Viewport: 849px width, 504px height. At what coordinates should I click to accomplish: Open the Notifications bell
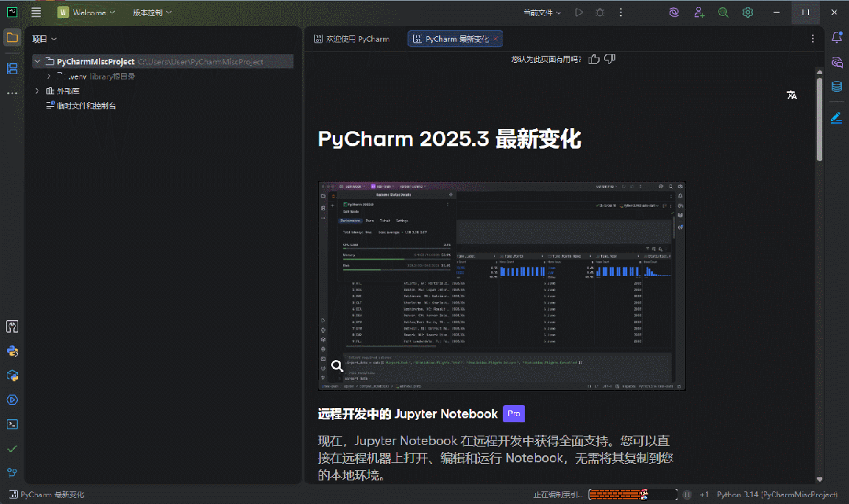click(836, 38)
